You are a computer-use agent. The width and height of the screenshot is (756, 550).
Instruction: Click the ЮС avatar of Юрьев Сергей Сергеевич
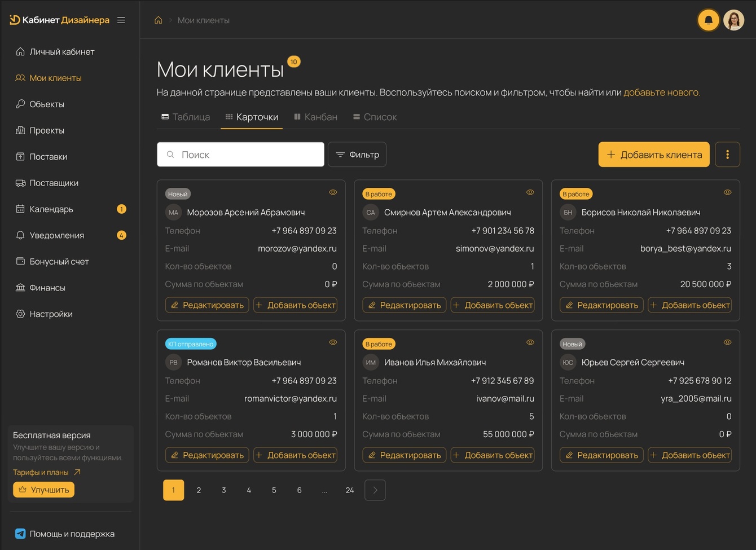pyautogui.click(x=568, y=363)
